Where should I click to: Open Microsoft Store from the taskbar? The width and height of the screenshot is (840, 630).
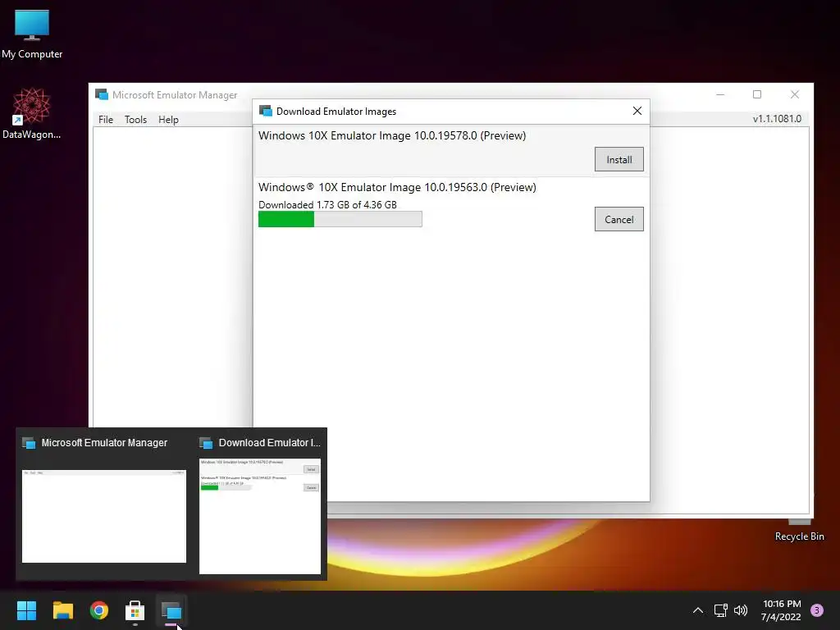(x=135, y=610)
